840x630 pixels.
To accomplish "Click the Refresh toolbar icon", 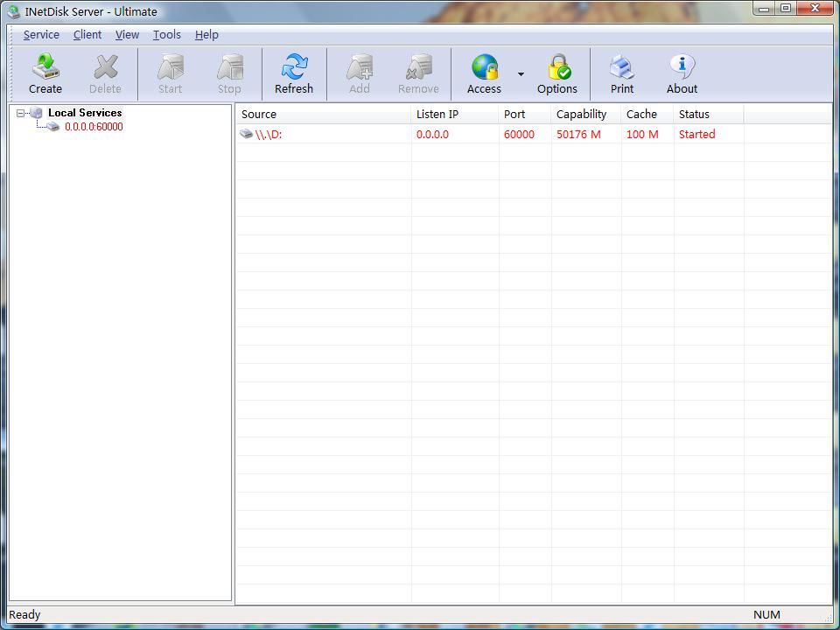I will pos(294,68).
